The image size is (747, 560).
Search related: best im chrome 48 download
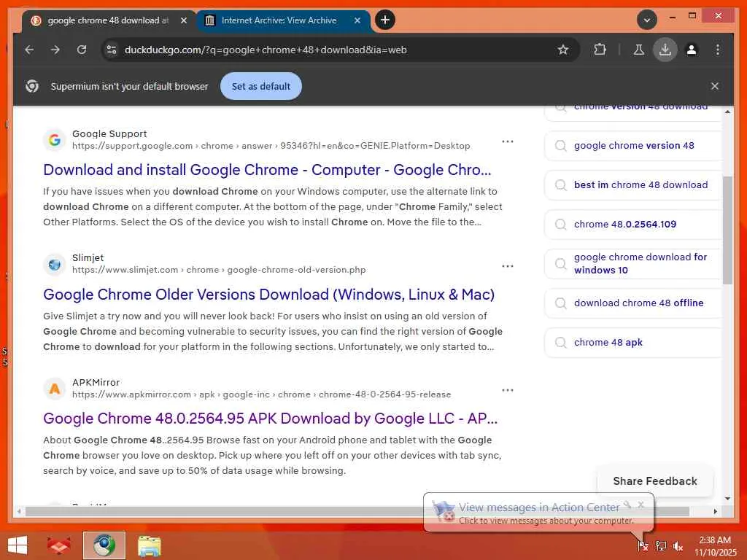point(634,184)
